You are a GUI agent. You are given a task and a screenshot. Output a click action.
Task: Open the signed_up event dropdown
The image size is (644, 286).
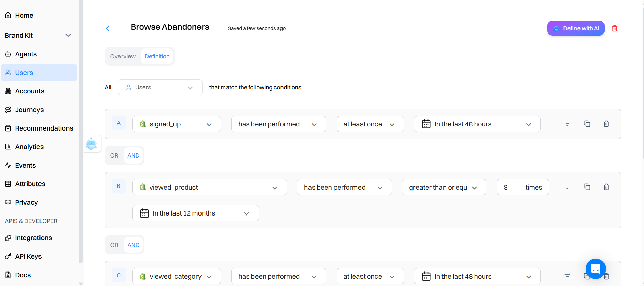(x=177, y=124)
